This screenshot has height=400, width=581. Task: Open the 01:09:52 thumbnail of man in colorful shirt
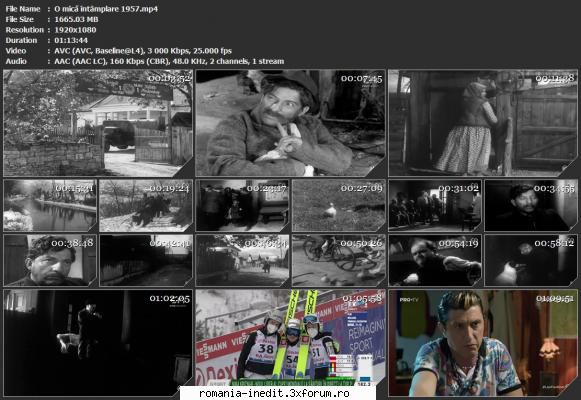point(483,343)
